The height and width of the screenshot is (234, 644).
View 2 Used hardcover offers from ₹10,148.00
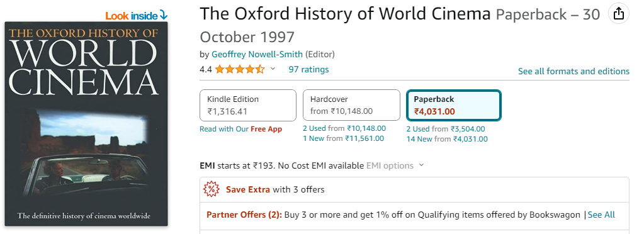(344, 128)
